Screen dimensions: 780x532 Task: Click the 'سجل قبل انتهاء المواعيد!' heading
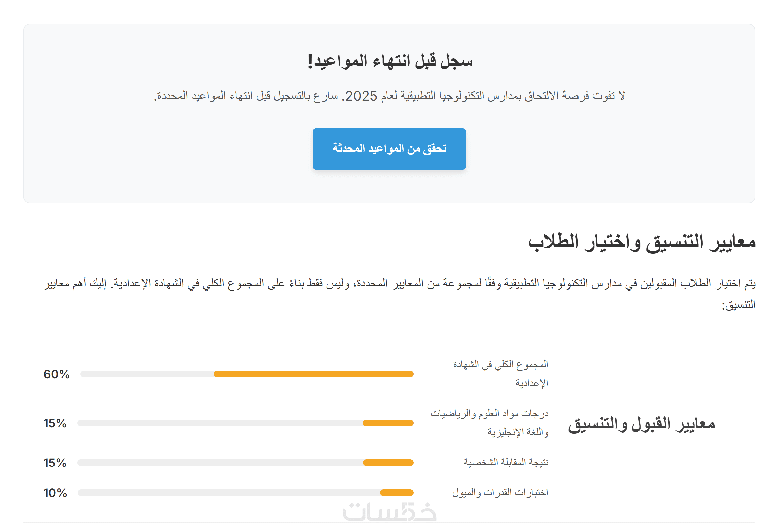tap(389, 61)
